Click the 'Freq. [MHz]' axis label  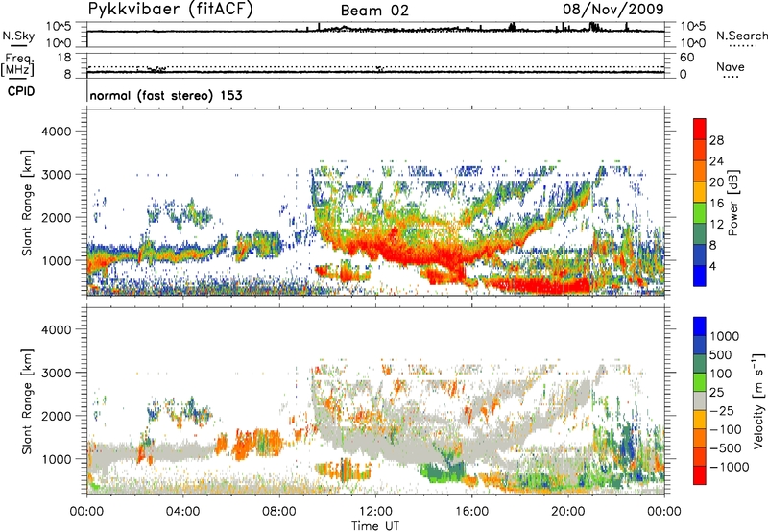tap(17, 64)
